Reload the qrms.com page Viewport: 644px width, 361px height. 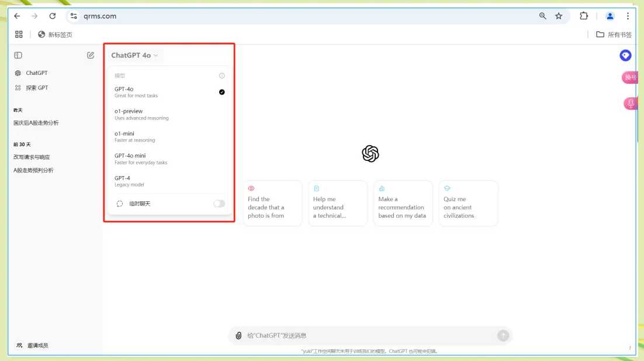[53, 16]
